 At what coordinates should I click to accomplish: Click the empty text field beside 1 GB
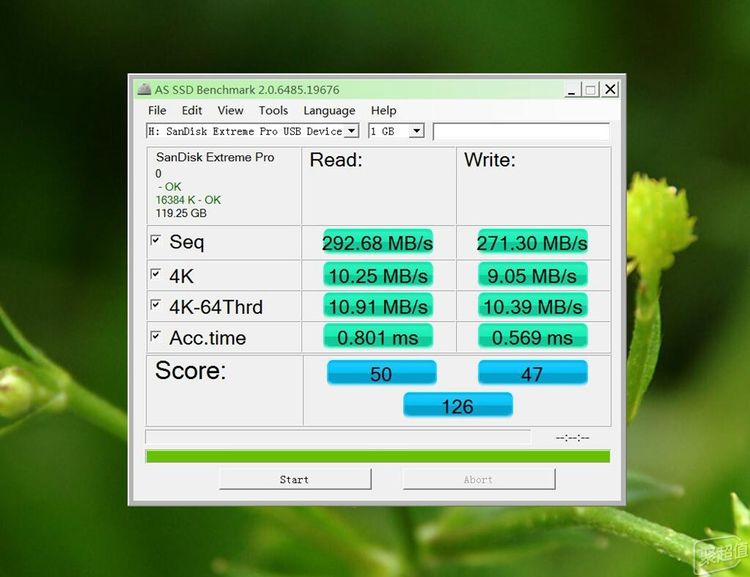click(521, 131)
